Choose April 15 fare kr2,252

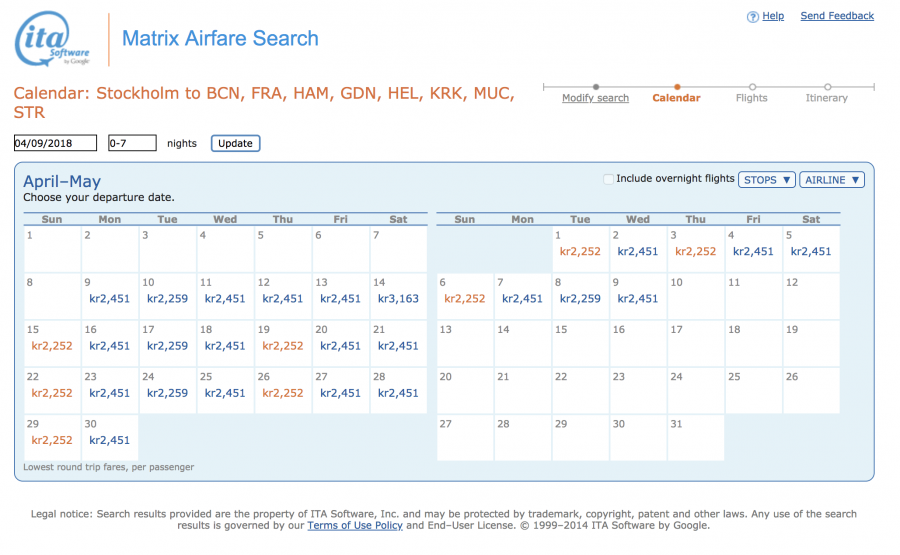click(x=52, y=346)
